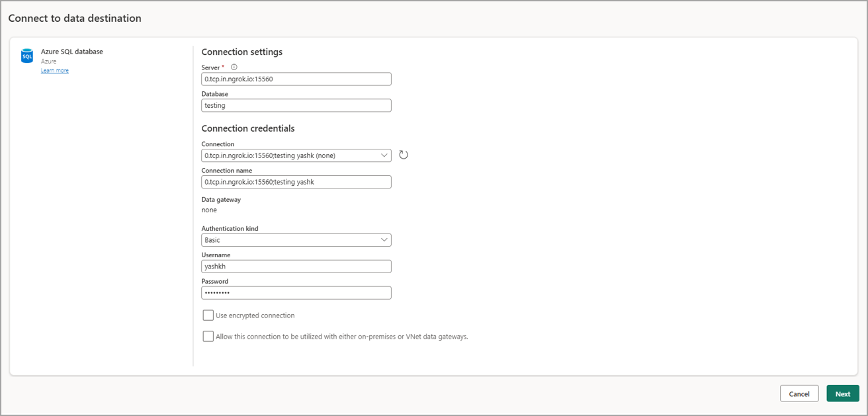This screenshot has width=868, height=416.
Task: Open the Learn more link
Action: [55, 70]
